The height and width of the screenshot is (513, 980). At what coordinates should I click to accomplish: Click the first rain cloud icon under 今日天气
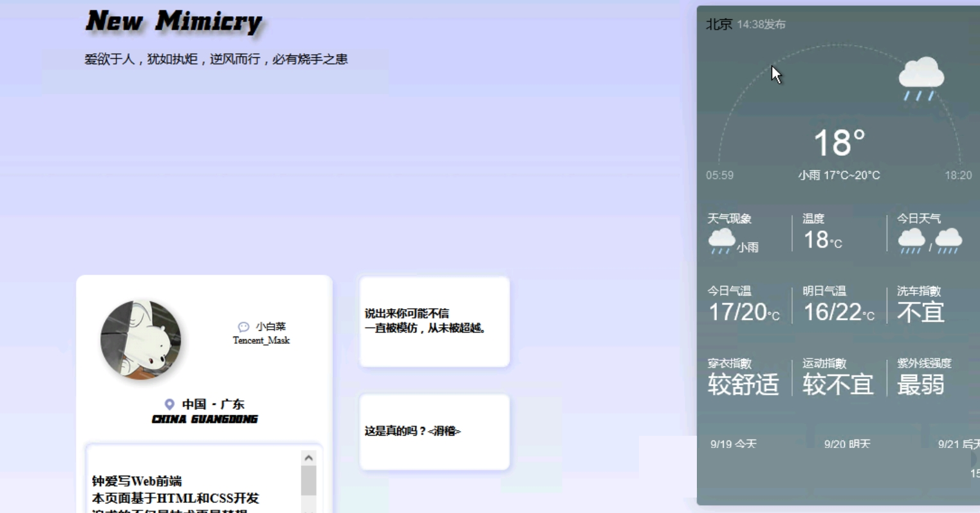coord(911,241)
